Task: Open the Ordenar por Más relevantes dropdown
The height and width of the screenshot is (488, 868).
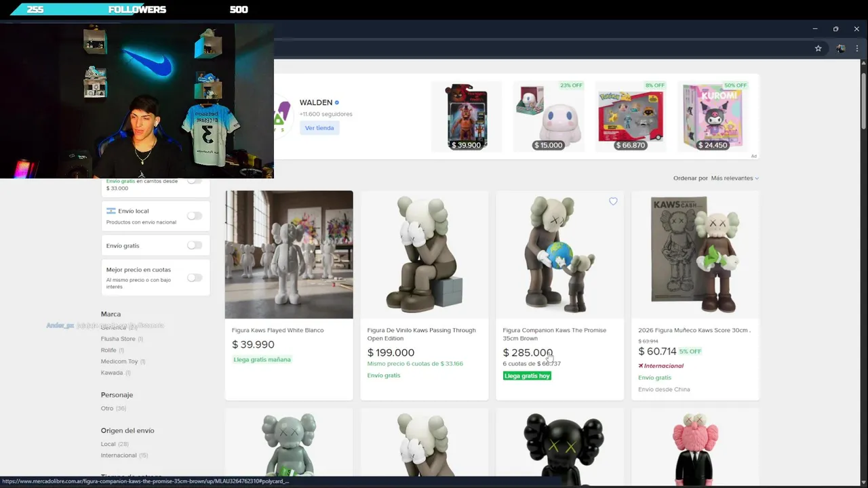Action: (x=734, y=178)
